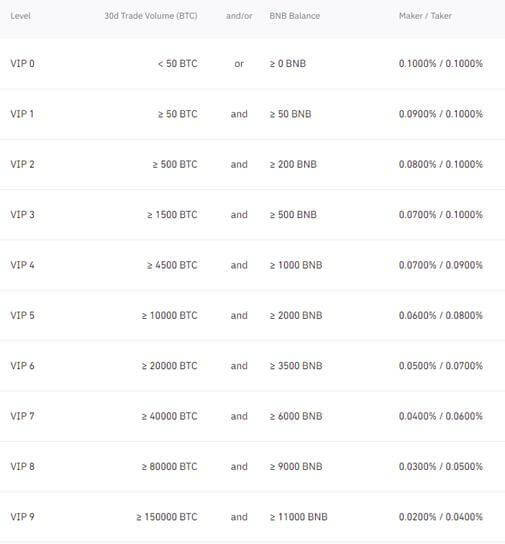Viewport: 505px width, 544px height.
Task: Select the 30d Trade Volume (BTC) header
Action: tap(151, 16)
